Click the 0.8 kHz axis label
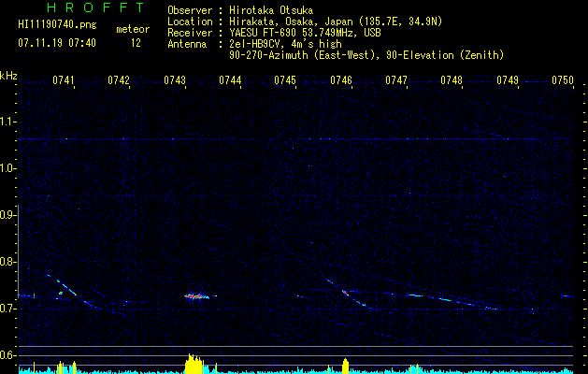Viewport: 588px width, 374px height. [x=7, y=262]
